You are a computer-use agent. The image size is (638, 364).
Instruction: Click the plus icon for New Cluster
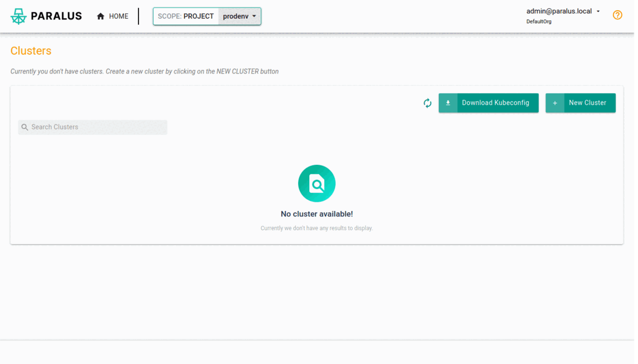[555, 103]
